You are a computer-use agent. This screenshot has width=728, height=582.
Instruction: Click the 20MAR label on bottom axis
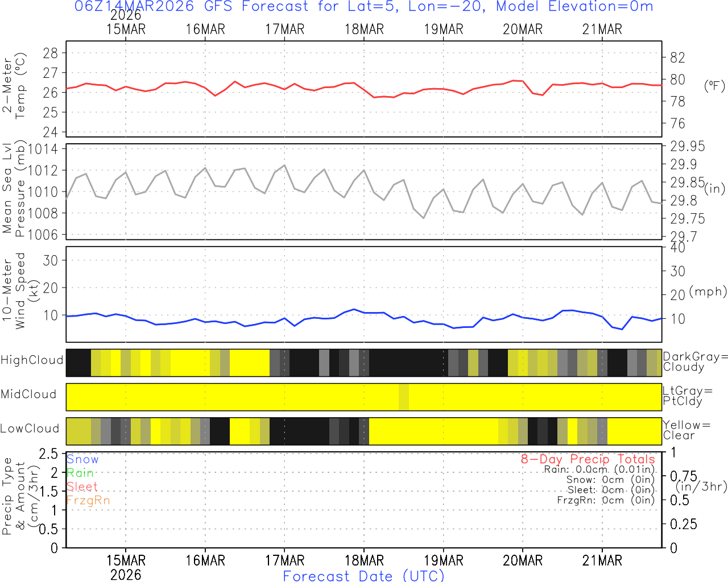point(523,560)
